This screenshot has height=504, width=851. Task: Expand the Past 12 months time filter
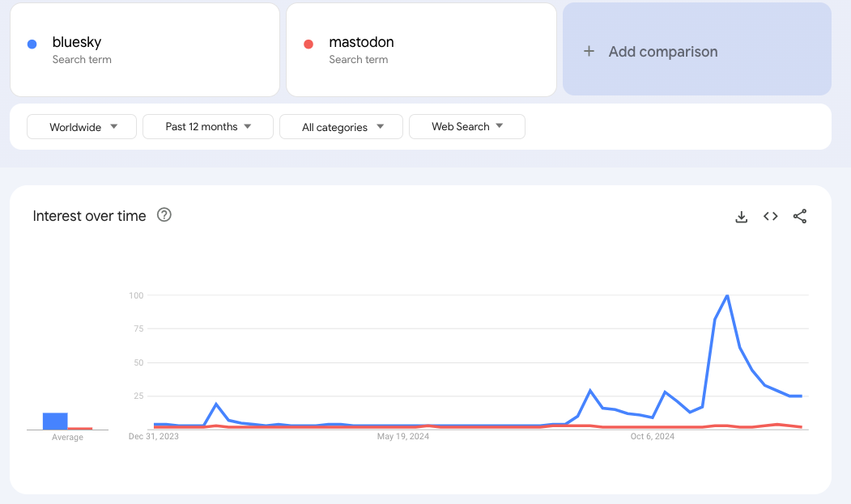(208, 127)
